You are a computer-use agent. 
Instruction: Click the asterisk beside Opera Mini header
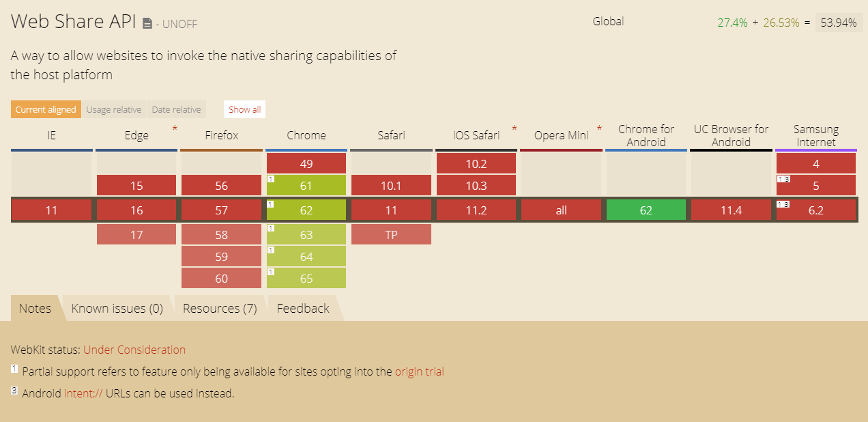[599, 128]
